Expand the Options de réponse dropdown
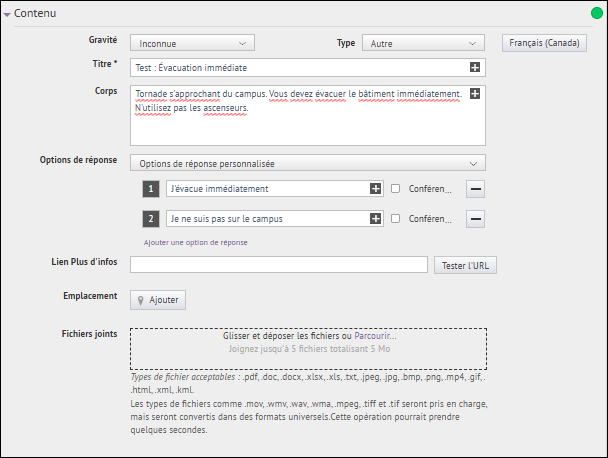This screenshot has height=458, width=608. pyautogui.click(x=308, y=163)
